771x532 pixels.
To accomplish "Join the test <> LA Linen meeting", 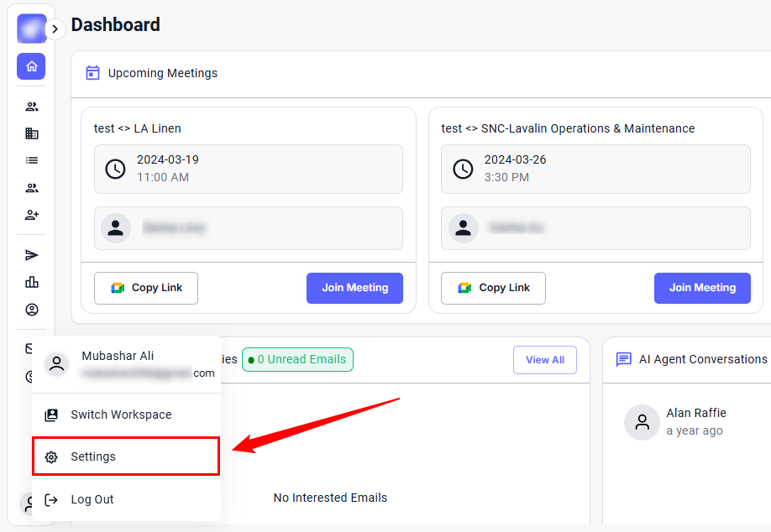I will tap(354, 288).
